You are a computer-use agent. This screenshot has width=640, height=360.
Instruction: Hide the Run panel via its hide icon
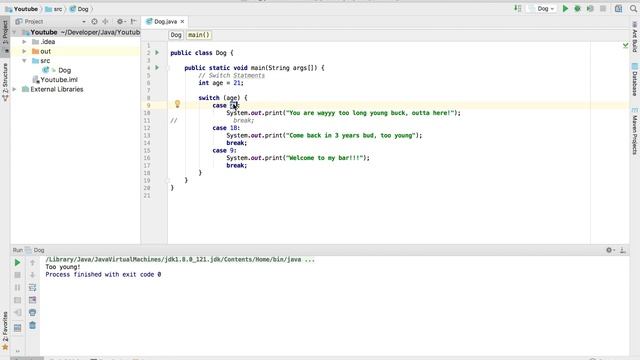tap(623, 250)
